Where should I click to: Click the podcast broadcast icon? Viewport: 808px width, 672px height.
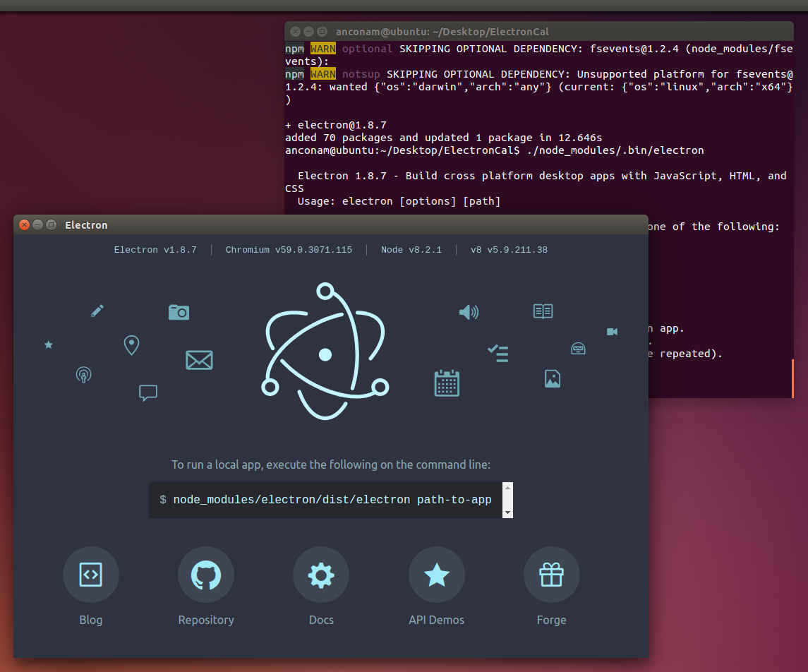click(x=83, y=375)
